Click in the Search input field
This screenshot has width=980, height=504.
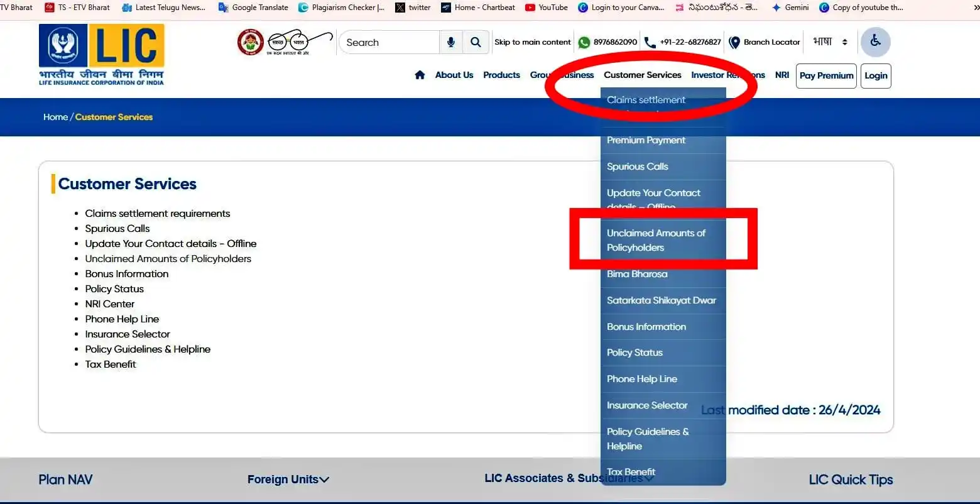389,42
